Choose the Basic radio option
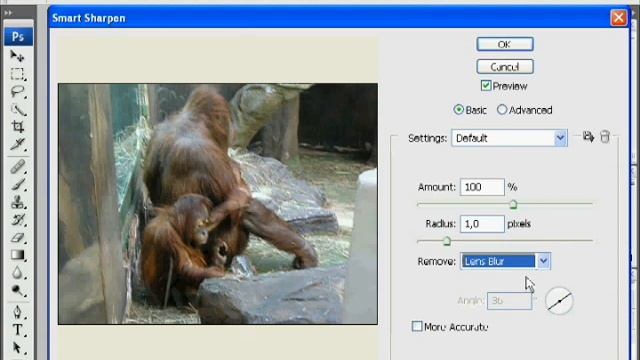The image size is (640, 360). 459,110
